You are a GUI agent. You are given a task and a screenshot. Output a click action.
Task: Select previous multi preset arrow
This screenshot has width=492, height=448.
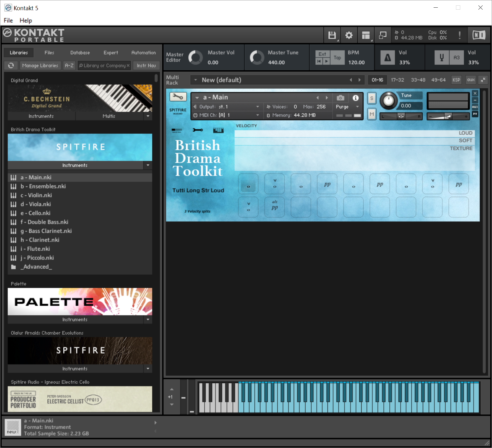pos(351,80)
